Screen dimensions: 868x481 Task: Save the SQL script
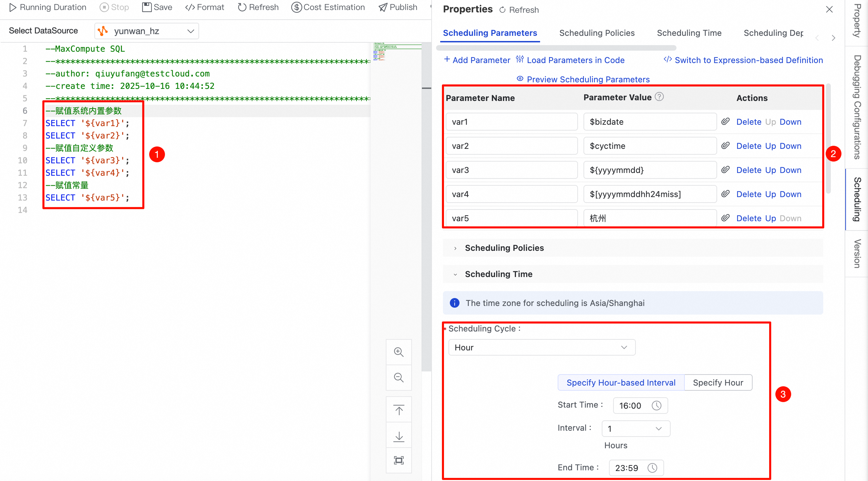click(x=157, y=7)
